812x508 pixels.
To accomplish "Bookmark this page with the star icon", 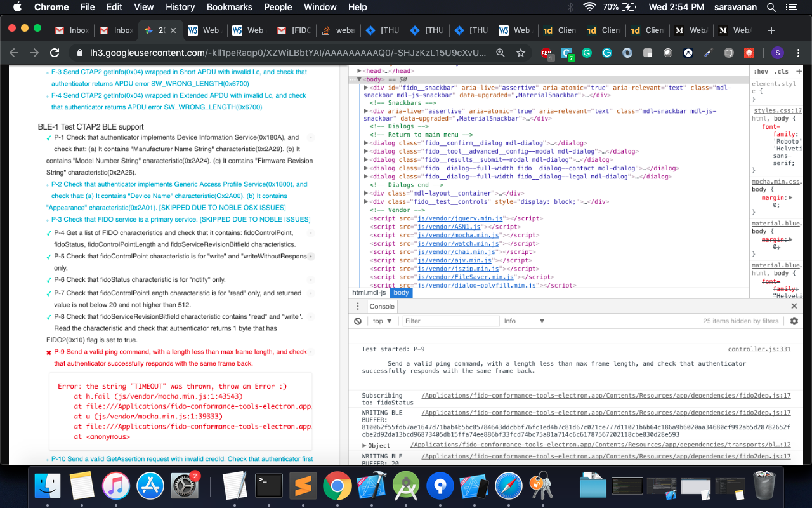I will [x=521, y=53].
